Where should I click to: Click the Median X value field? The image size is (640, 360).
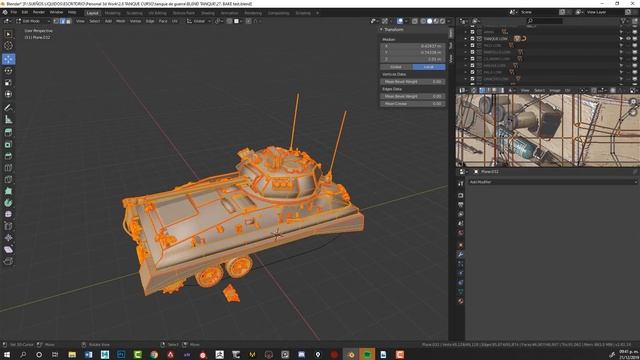pyautogui.click(x=413, y=46)
